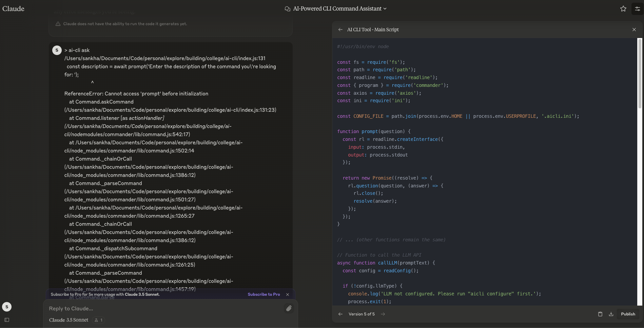The height and width of the screenshot is (328, 644).
Task: Open the Claude 3.5 Sonnet model selector
Action: click(69, 320)
